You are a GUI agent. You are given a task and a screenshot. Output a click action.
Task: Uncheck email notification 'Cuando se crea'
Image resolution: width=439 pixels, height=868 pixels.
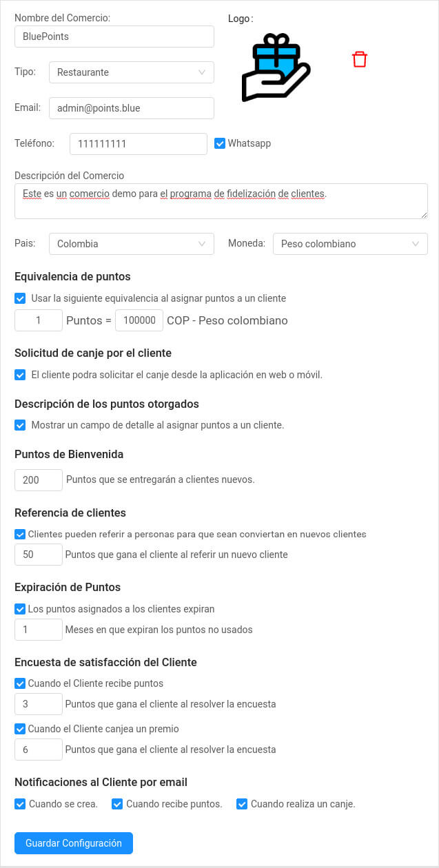click(20, 804)
